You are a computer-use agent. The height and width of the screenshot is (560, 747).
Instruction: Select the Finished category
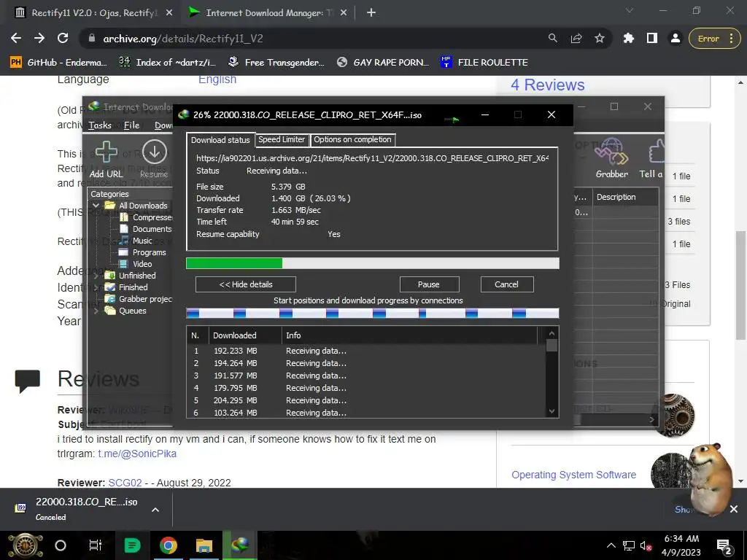127,287
